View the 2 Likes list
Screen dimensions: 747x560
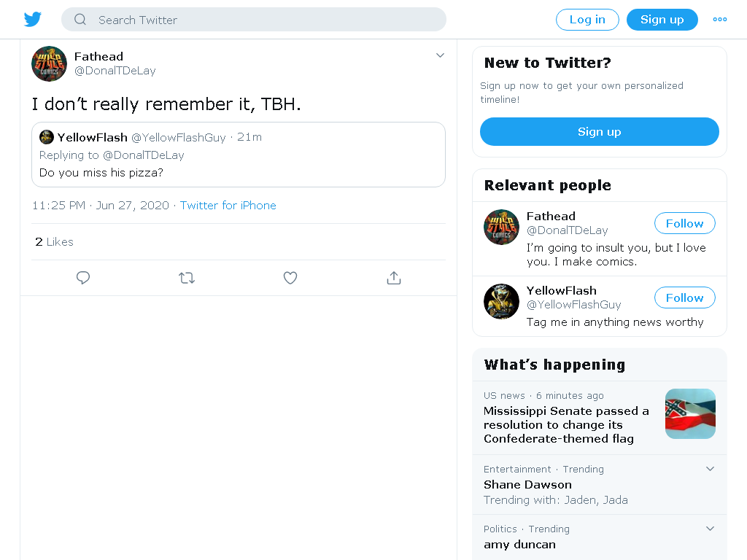click(x=54, y=242)
